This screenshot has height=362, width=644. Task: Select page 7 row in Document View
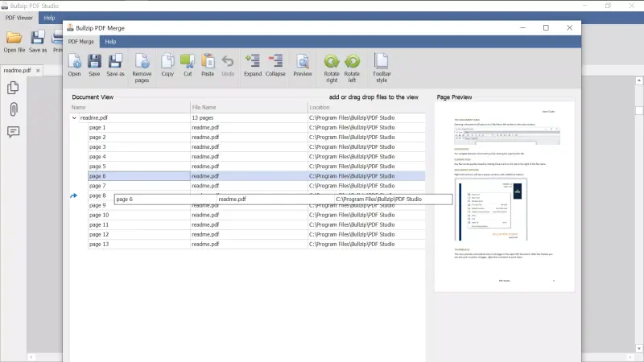click(257, 186)
